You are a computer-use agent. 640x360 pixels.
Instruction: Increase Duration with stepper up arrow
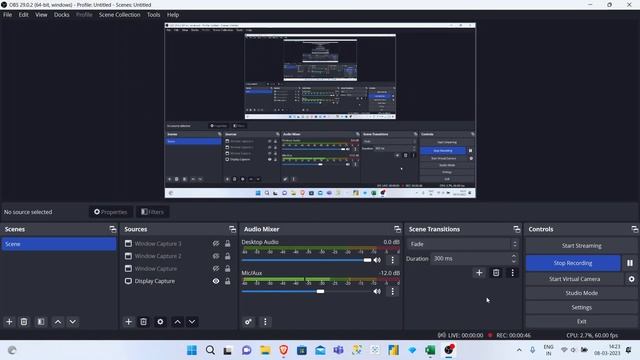pos(514,256)
